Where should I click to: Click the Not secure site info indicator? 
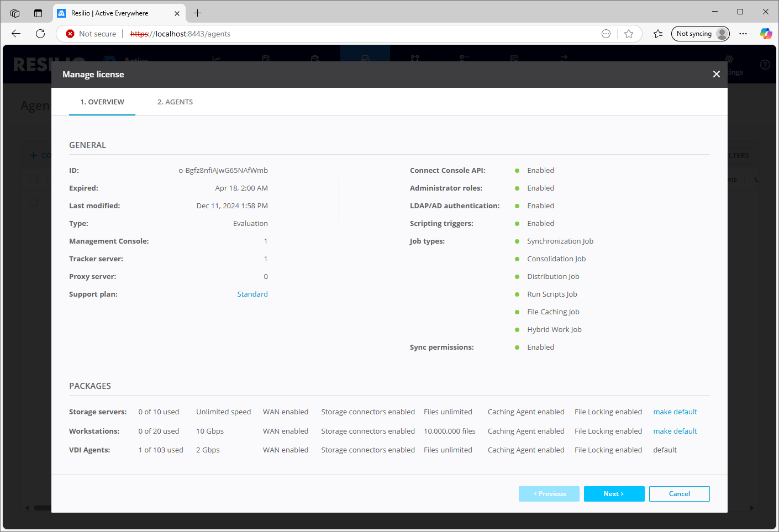coord(91,34)
